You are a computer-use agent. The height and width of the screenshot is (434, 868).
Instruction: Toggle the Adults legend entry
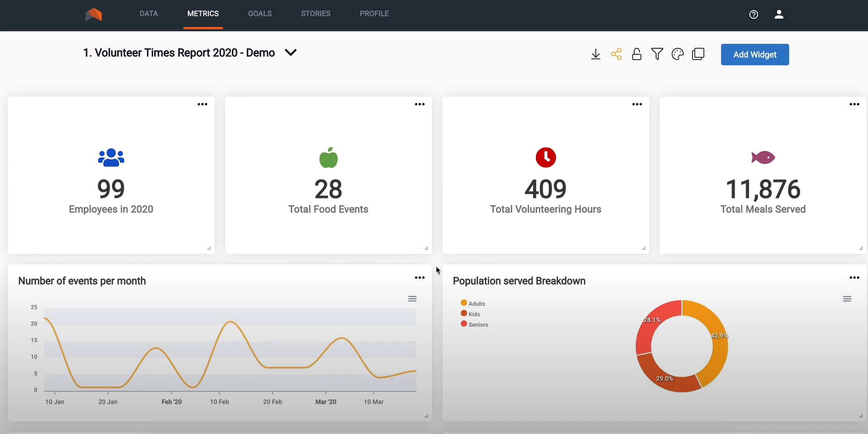tap(472, 303)
